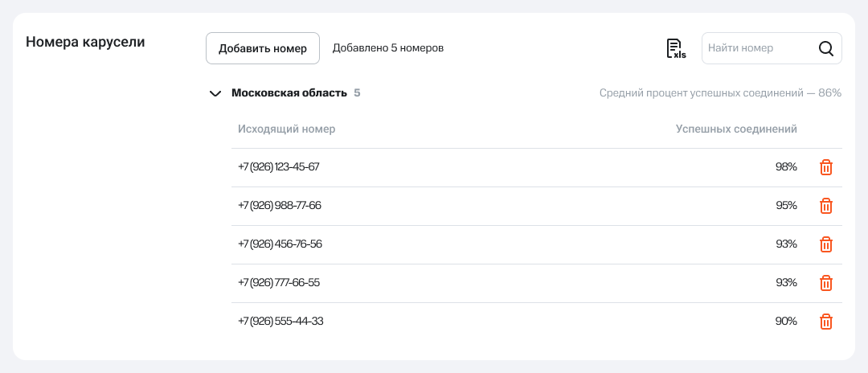
Task: Focus the Найти номер search field
Action: 755,48
